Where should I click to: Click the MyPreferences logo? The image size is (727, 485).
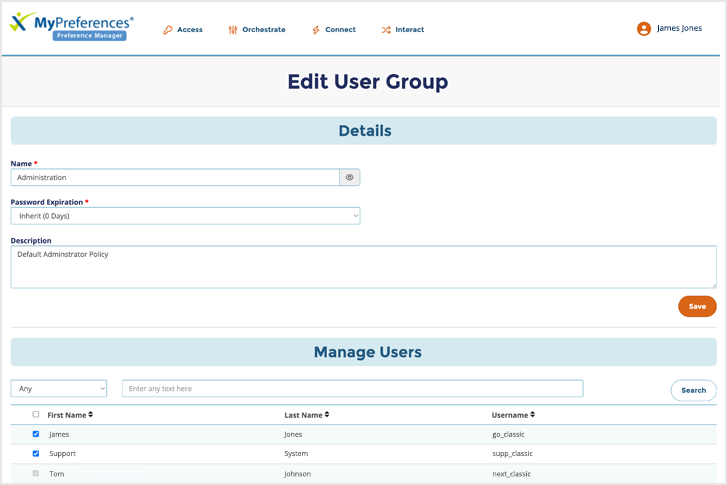click(x=70, y=26)
